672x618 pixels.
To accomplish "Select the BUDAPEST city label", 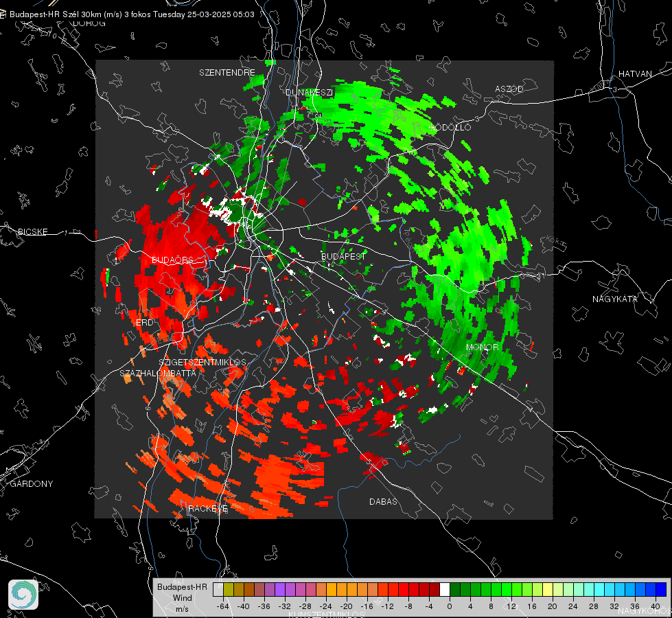I will click(x=343, y=256).
